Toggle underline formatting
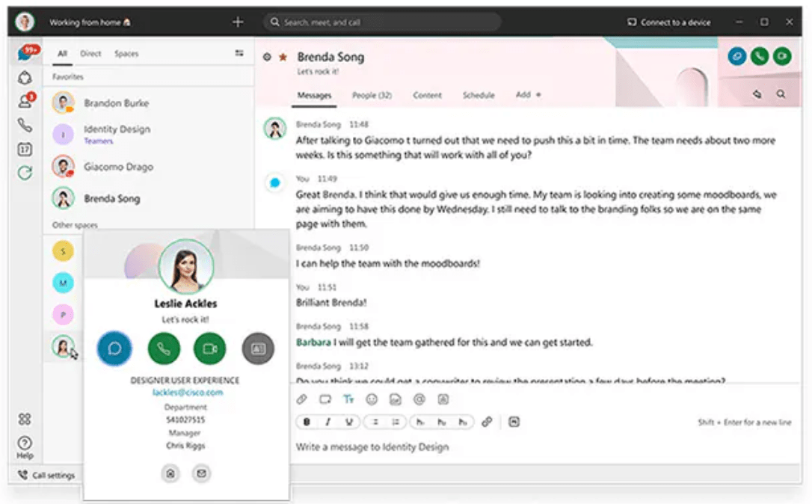The image size is (812, 504). click(x=349, y=422)
